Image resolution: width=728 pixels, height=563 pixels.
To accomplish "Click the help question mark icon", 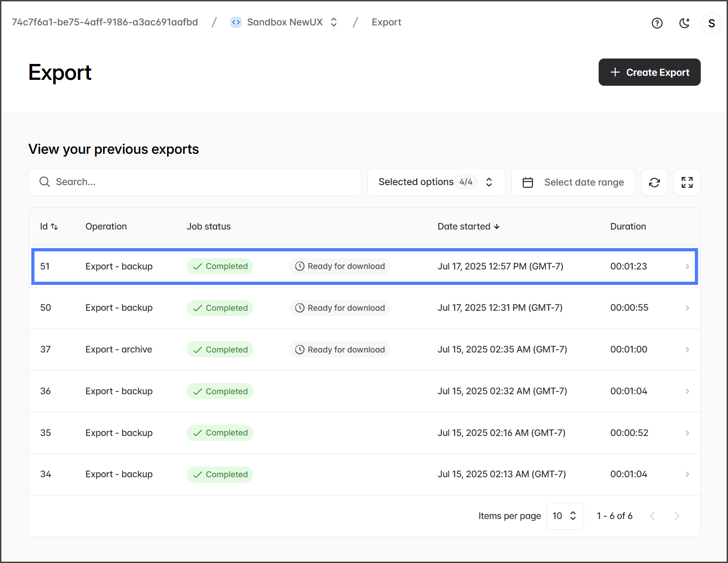I will point(657,23).
